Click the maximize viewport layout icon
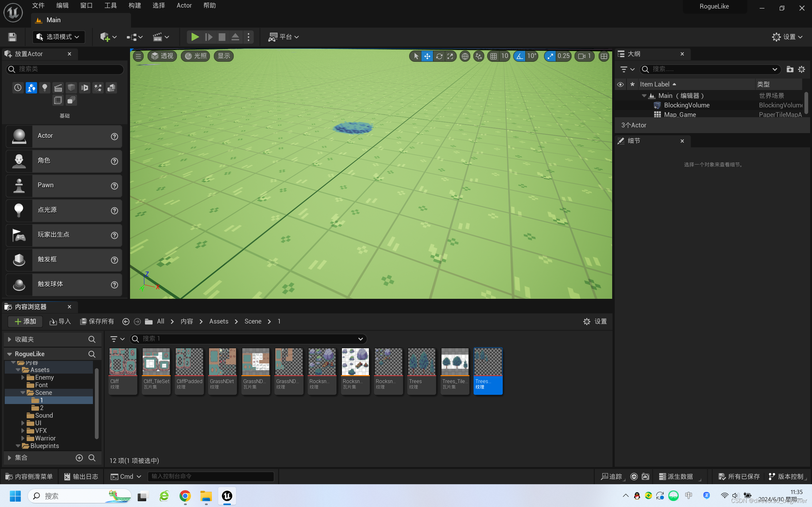Viewport: 812px width, 507px height. [604, 56]
